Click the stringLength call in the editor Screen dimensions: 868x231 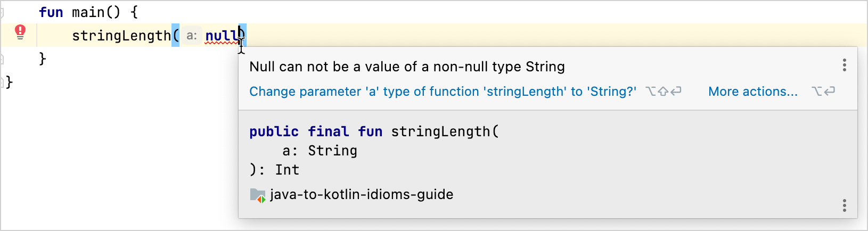point(121,36)
